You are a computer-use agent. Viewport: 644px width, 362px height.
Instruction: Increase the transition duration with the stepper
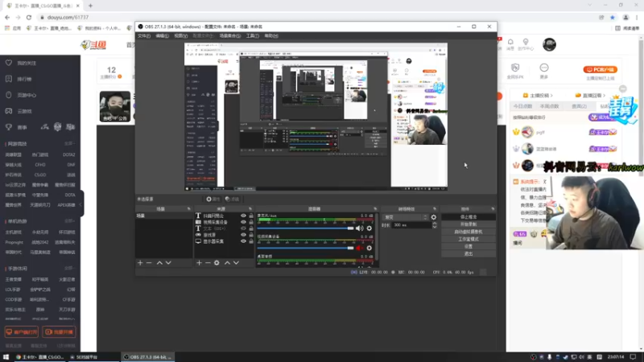point(435,224)
